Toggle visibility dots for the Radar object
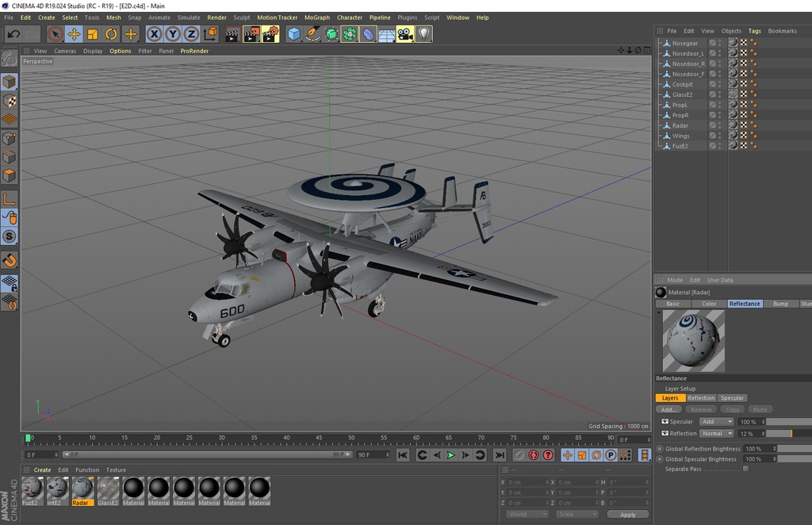Screen dimensions: 812x525 click(x=719, y=125)
